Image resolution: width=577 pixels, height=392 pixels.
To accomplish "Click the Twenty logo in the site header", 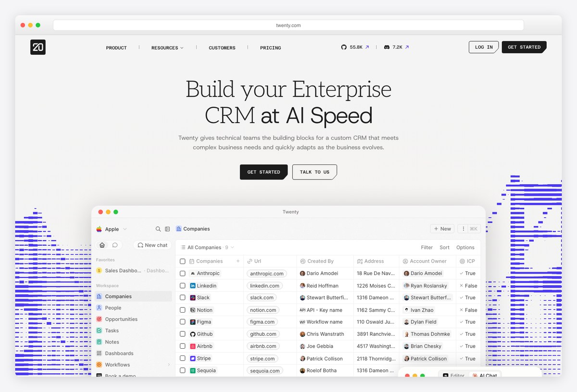I will 38,47.
